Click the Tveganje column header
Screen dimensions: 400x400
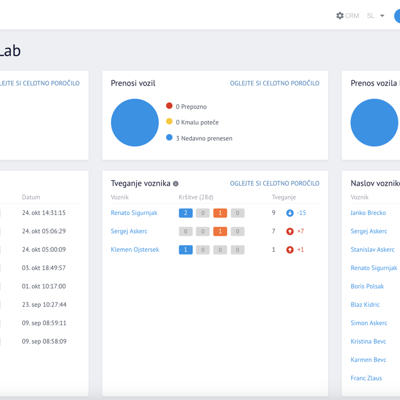284,197
